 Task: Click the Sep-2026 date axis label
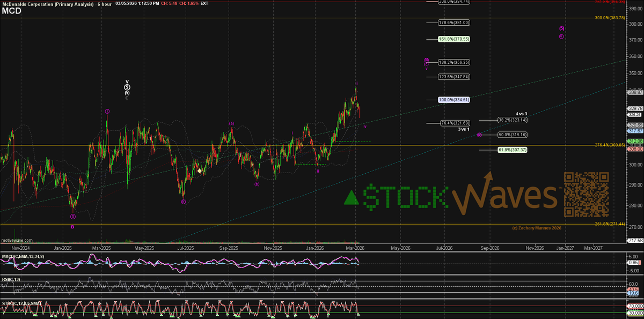(489, 248)
